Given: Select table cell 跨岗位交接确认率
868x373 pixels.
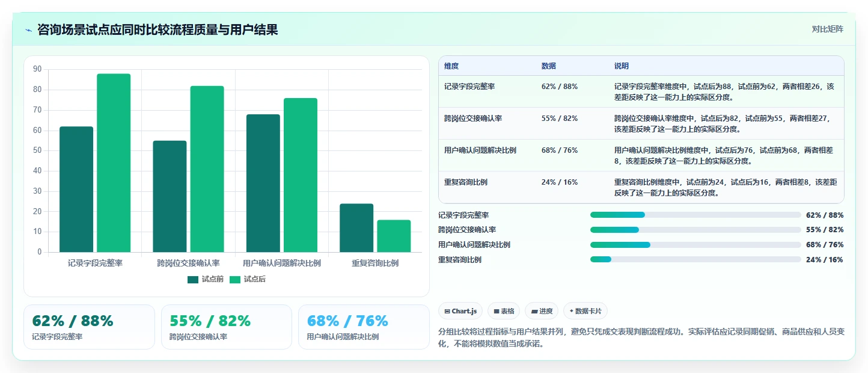Looking at the screenshot, I should (473, 119).
